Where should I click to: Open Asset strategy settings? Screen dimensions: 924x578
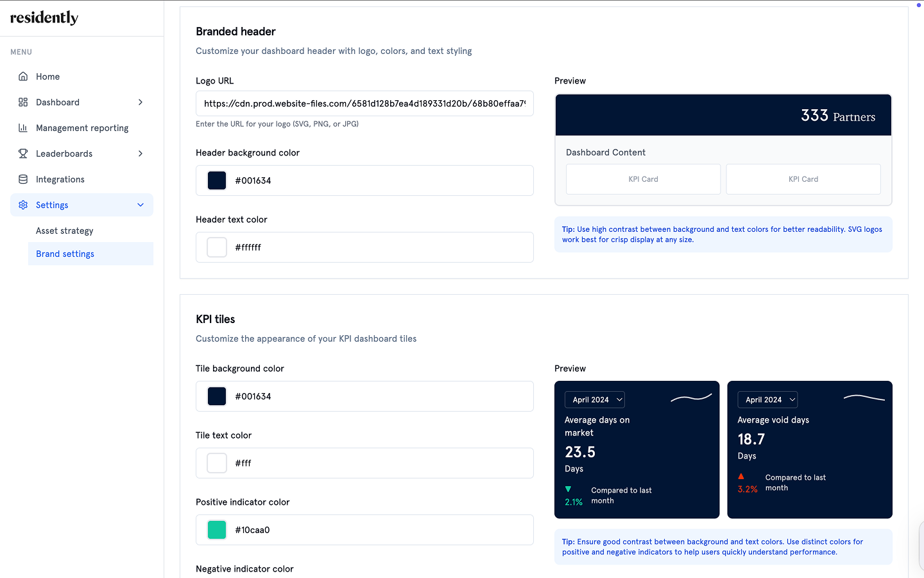(90, 231)
